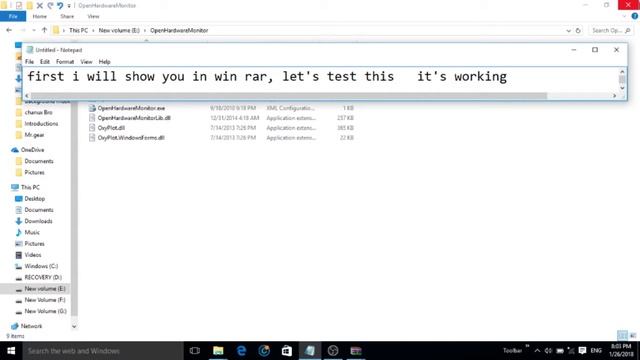Open Introductions folder in sidebar
The height and width of the screenshot is (360, 640).
point(41,124)
